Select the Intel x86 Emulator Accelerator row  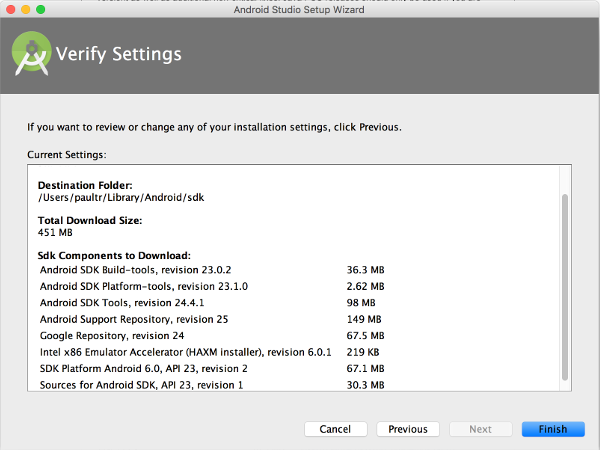pos(212,352)
